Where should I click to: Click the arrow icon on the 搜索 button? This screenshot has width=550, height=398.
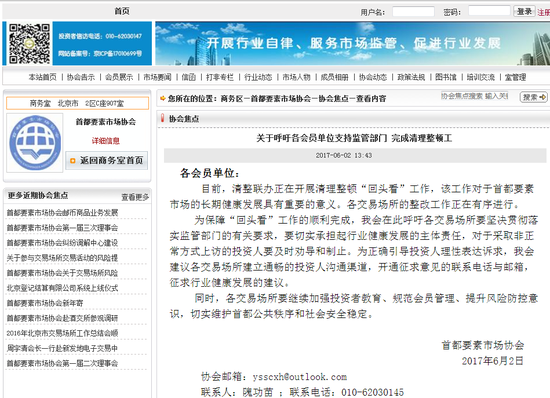tap(543, 97)
